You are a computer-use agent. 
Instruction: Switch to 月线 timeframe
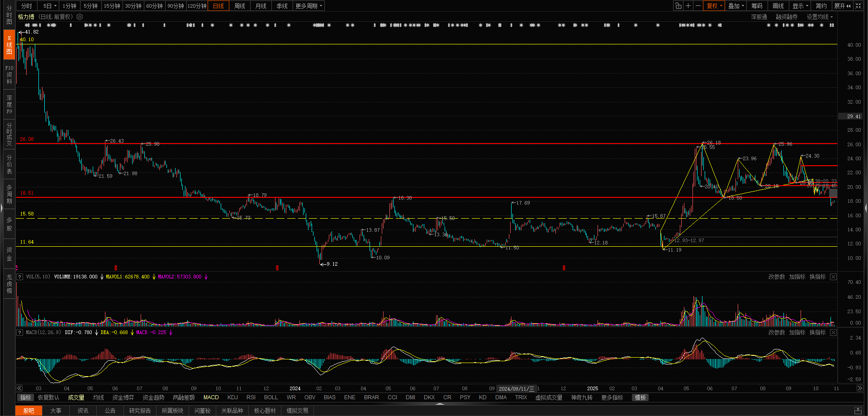(261, 6)
